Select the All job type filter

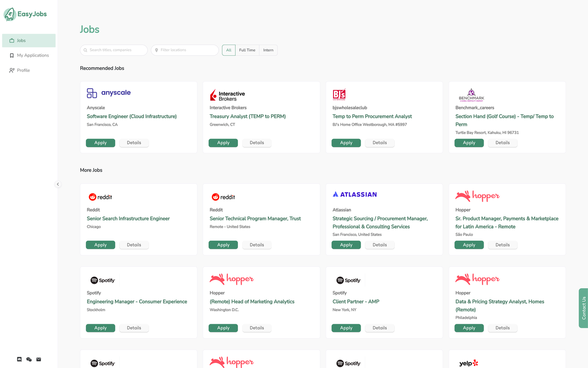[229, 50]
